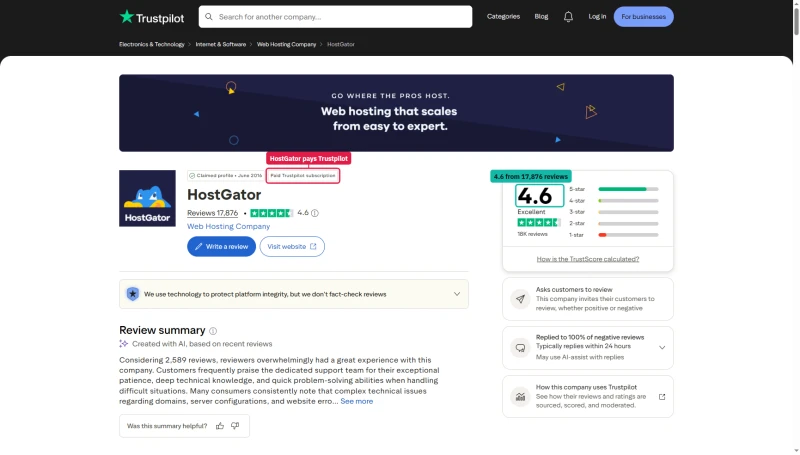Click the For businesses button
The image size is (800, 455).
[x=643, y=17]
